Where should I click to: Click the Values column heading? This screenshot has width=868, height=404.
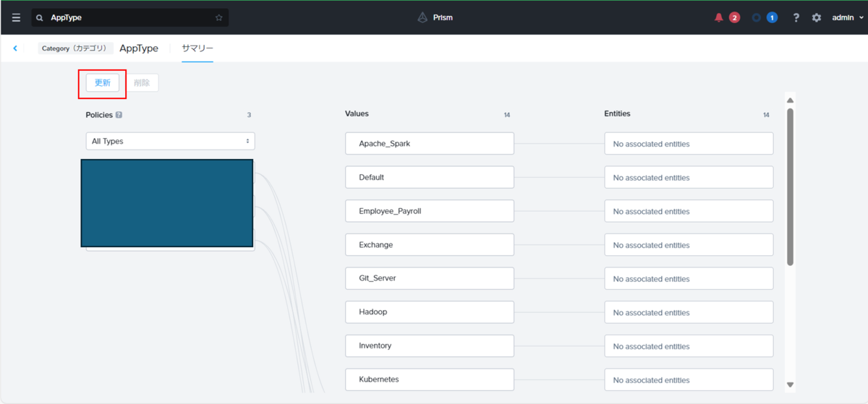click(x=357, y=113)
